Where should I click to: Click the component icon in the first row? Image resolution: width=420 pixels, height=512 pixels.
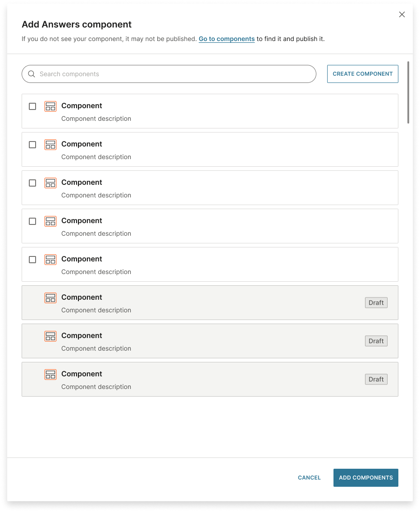[50, 106]
